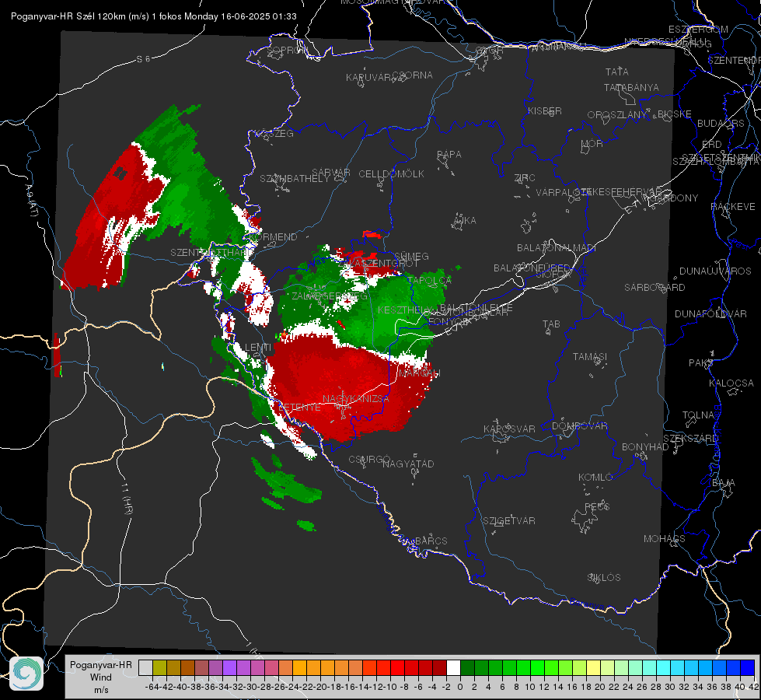Viewport: 761px width, 700px height.
Task: Click the 'LETENYE' town label
Action: pos(299,408)
